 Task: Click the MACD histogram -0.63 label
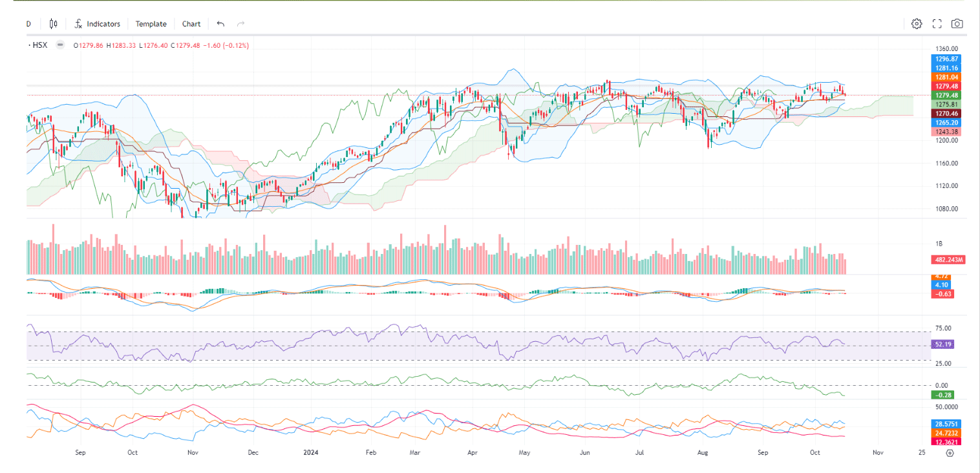pyautogui.click(x=943, y=294)
